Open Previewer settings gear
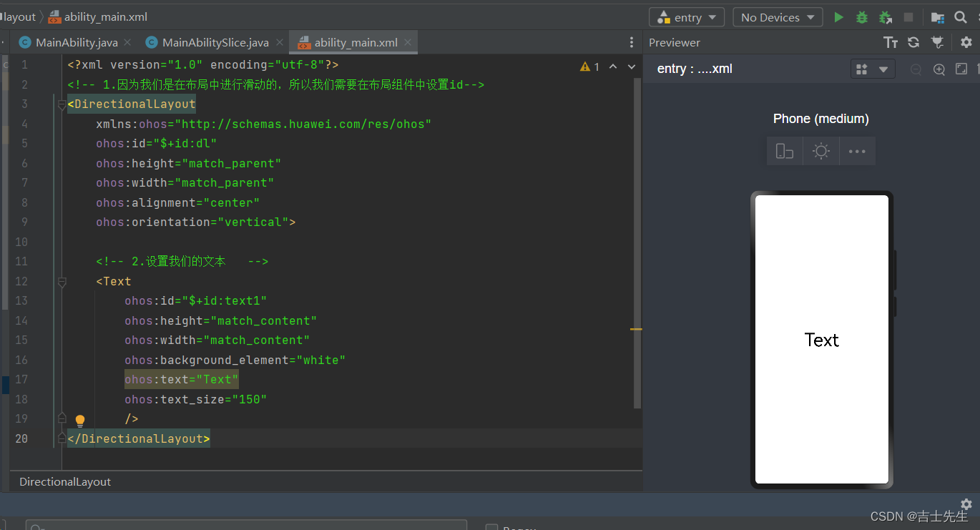The image size is (980, 530). point(966,42)
